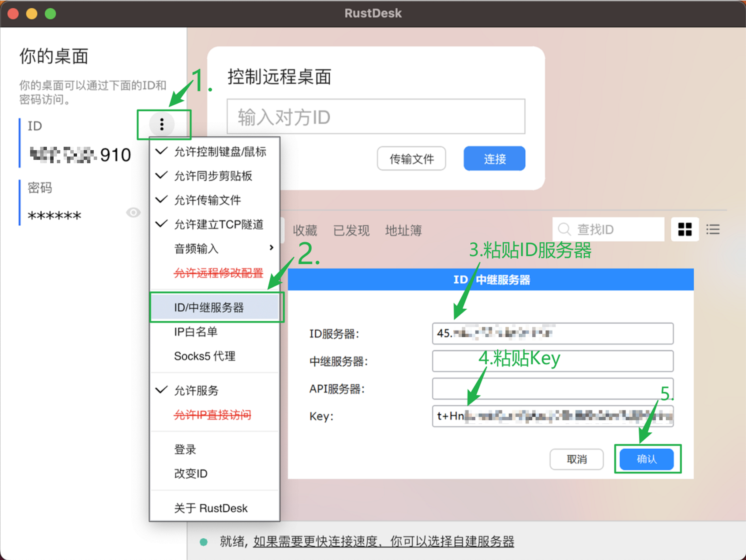Switch to grid view of peers
The width and height of the screenshot is (746, 560).
click(685, 229)
